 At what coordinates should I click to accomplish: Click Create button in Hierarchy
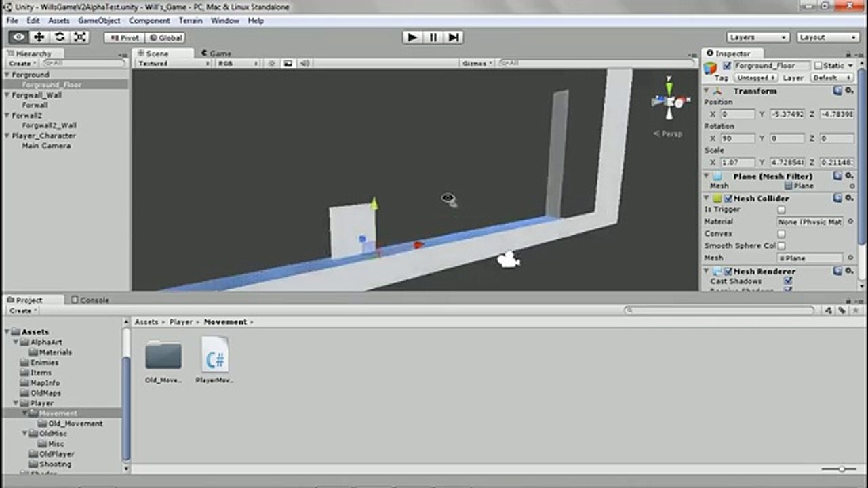[x=22, y=63]
